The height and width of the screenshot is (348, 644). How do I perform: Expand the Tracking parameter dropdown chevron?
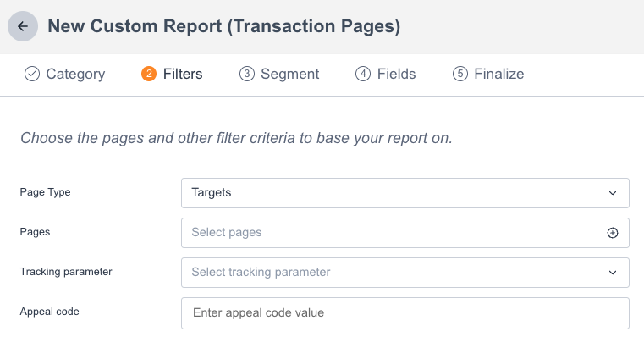click(x=613, y=273)
